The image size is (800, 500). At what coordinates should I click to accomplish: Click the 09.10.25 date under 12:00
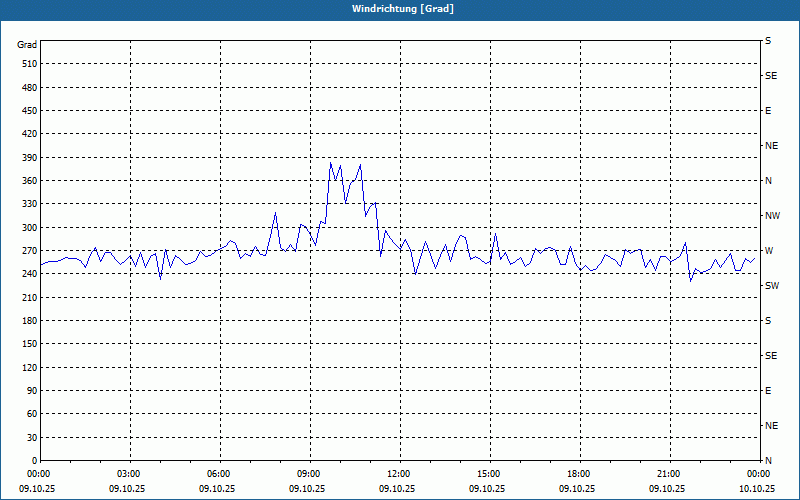coord(397,488)
